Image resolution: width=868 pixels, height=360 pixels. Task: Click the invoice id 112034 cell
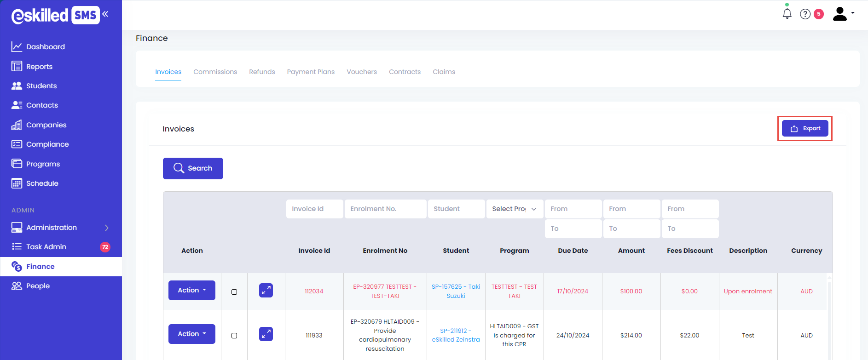click(314, 291)
